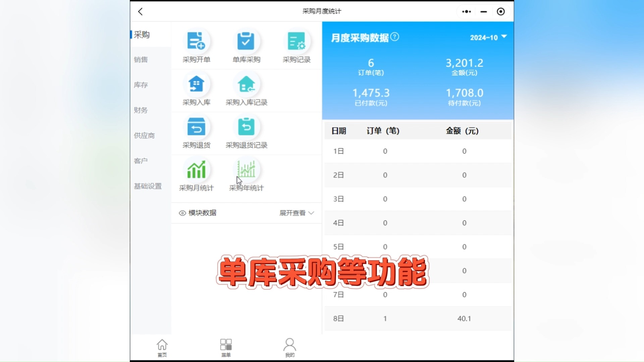Viewport: 644px width, 362px height.
Task: Open 采购记录 records icon
Action: [x=297, y=41]
